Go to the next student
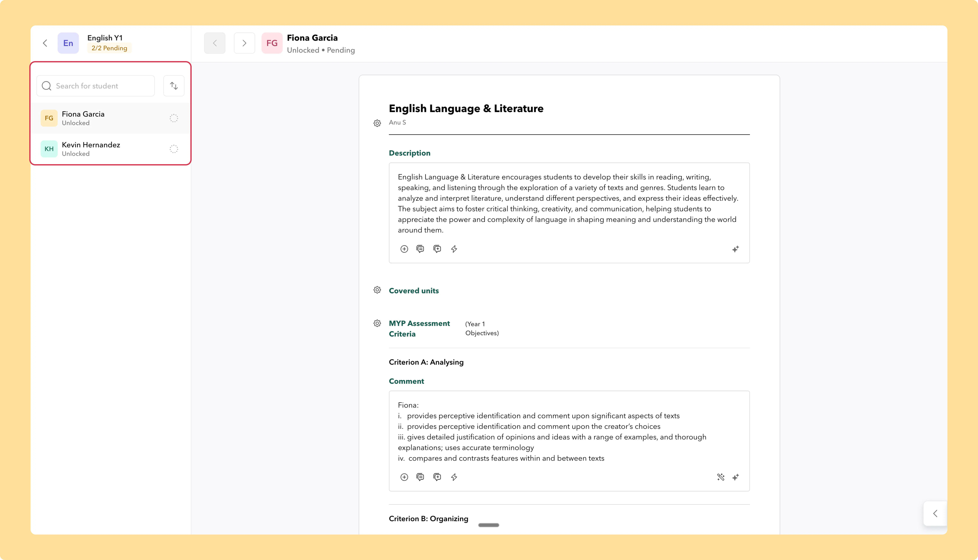The image size is (978, 560). point(244,43)
